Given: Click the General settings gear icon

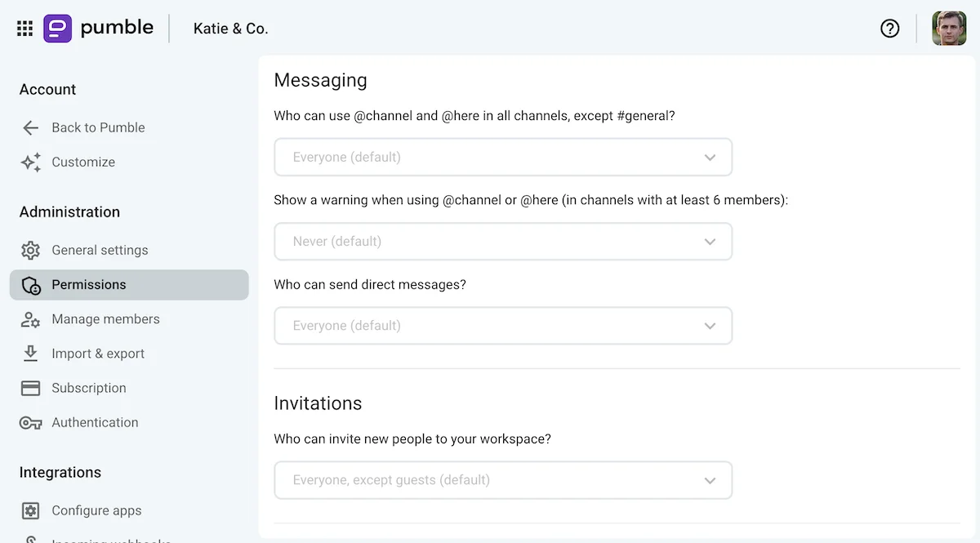Looking at the screenshot, I should coord(31,250).
